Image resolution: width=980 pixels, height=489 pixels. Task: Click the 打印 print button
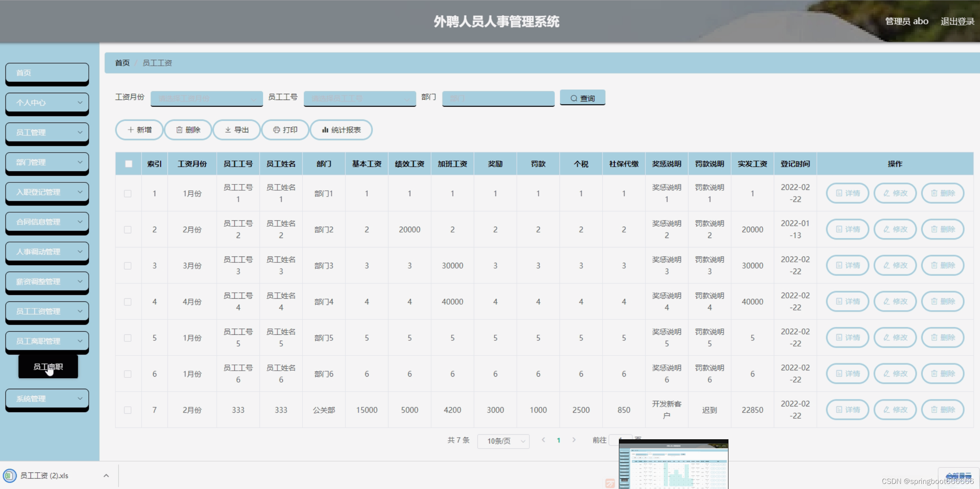coord(285,130)
